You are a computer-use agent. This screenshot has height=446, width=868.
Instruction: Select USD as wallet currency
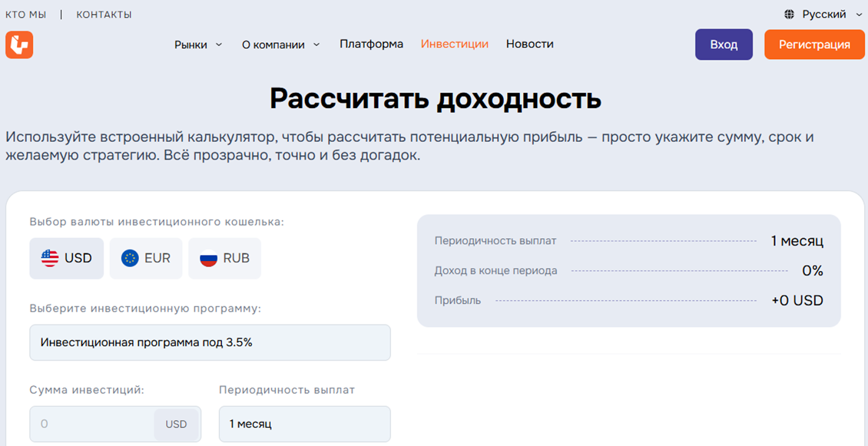[67, 258]
